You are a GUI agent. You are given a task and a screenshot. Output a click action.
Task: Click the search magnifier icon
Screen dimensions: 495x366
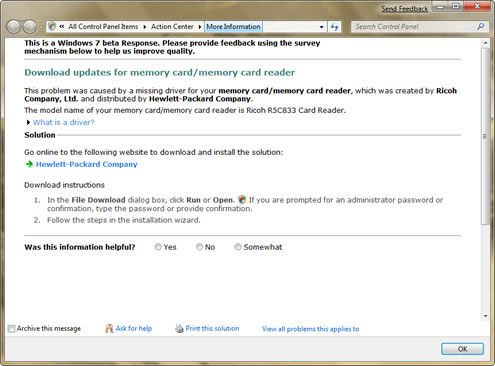(480, 26)
